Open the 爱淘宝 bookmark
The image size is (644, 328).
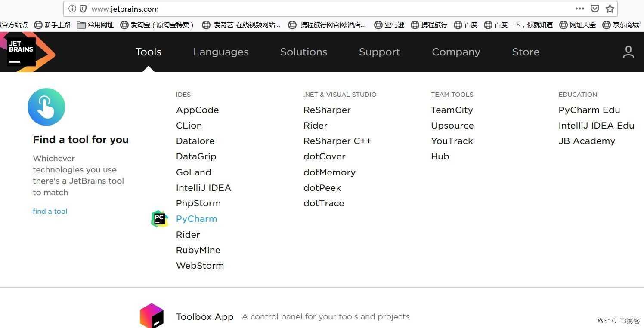point(158,25)
